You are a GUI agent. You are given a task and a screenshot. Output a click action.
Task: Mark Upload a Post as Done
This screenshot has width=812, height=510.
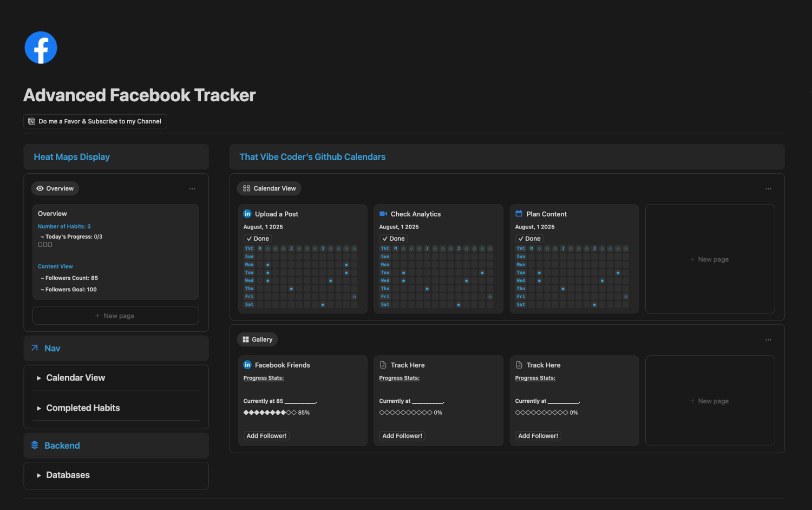(x=258, y=239)
